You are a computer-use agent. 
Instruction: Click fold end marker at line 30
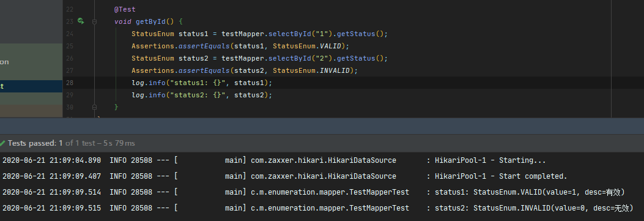(94, 107)
